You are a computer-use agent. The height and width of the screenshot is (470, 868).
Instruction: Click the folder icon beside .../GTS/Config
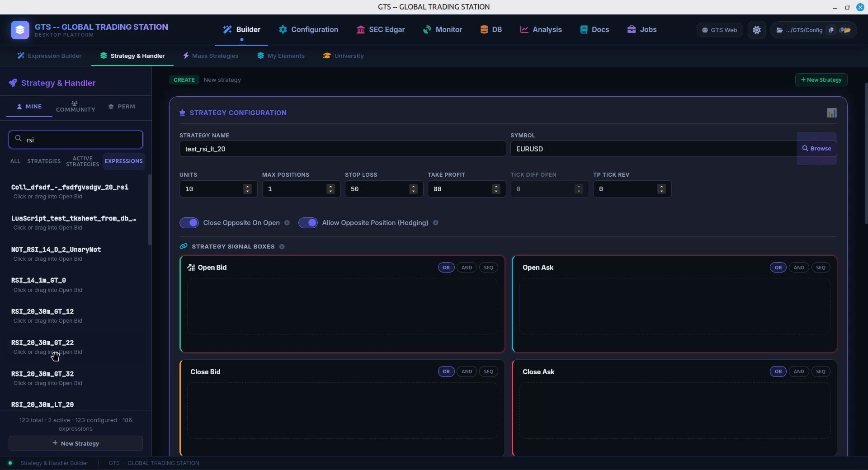pos(779,30)
